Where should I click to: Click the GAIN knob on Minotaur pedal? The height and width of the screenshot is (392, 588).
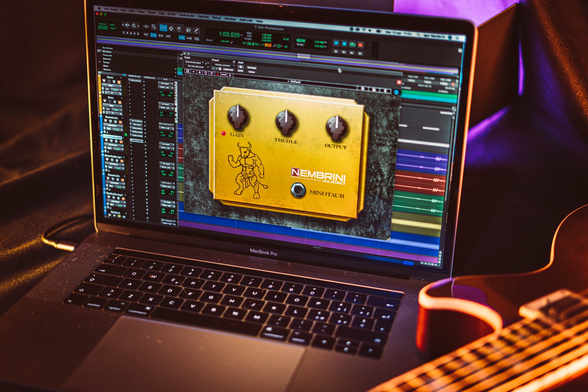click(238, 117)
